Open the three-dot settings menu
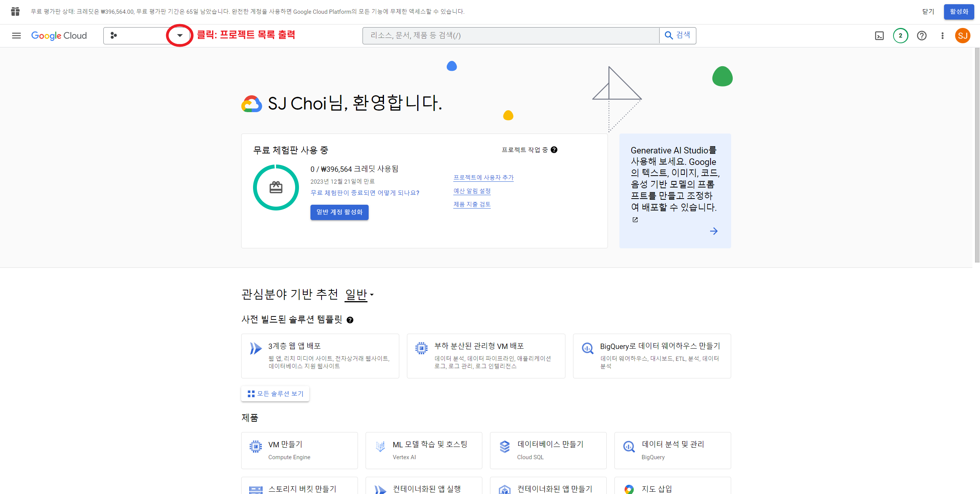This screenshot has height=494, width=980. tap(942, 36)
